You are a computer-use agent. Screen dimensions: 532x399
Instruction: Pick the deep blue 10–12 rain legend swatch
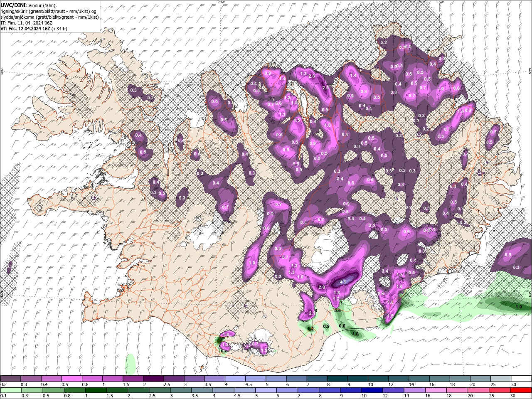coord(372,390)
